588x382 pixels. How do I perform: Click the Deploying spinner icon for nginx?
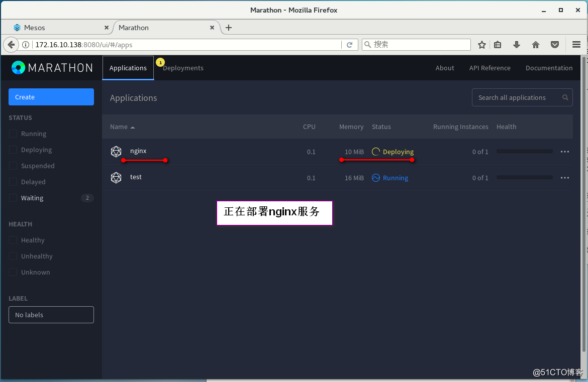tap(376, 152)
